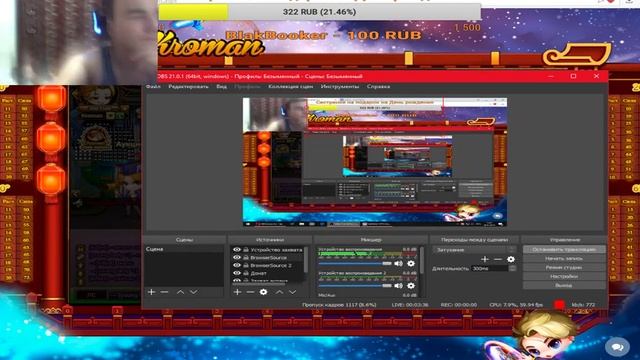Lock the Донат source
Image resolution: width=640 pixels, height=360 pixels.
click(246, 273)
